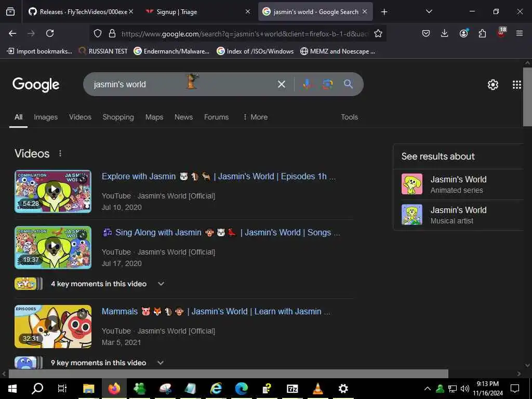Select the News search tab

point(183,117)
